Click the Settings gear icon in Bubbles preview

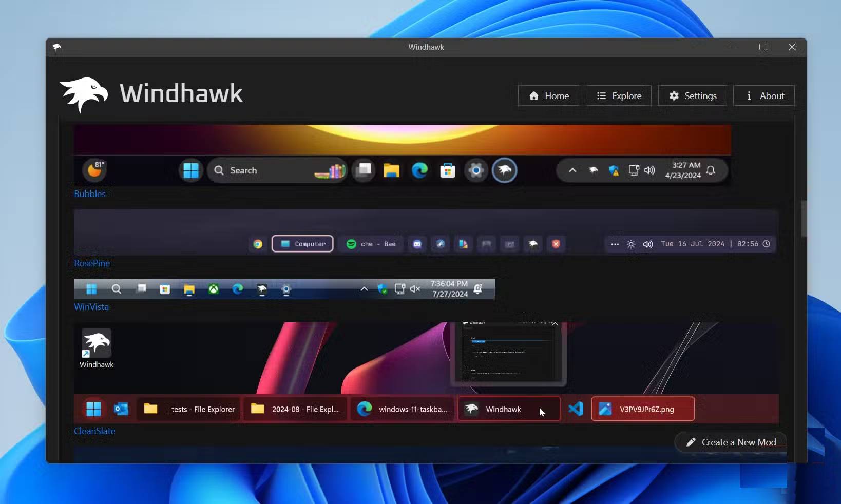tap(476, 170)
